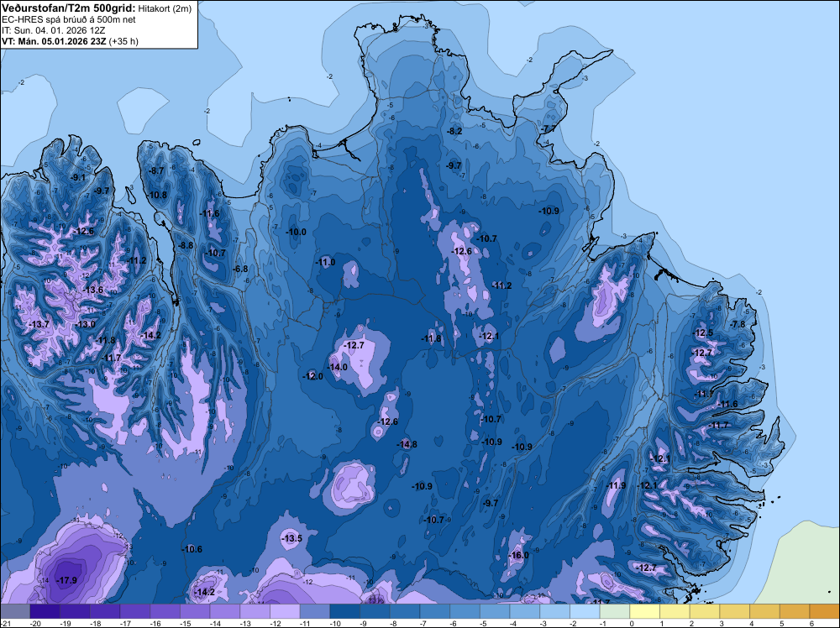Select the -13.0 temperature label
840x628 pixels.
(86, 324)
